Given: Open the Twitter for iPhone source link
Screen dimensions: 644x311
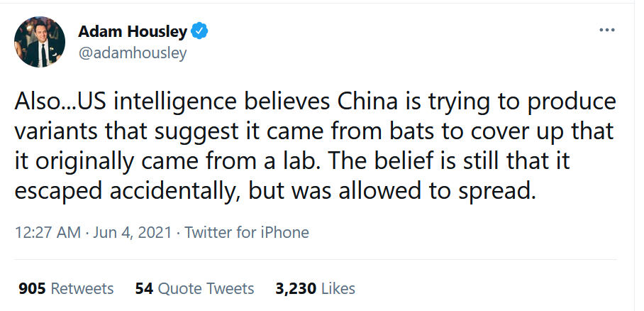Looking at the screenshot, I should 247,233.
